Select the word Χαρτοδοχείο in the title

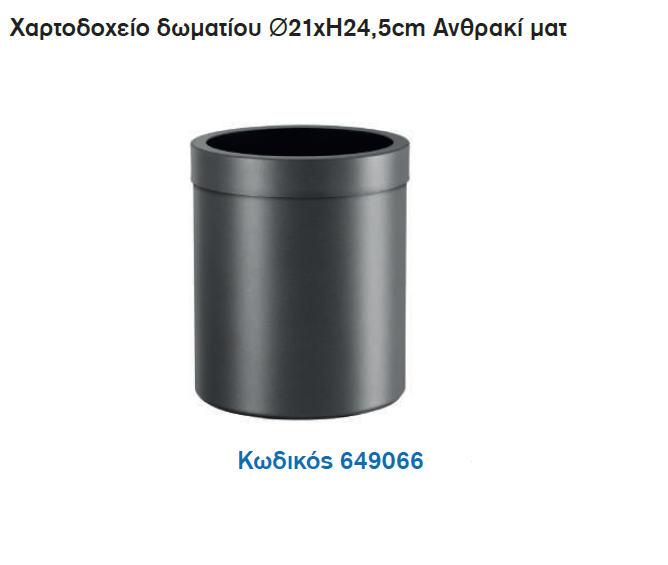80,28
